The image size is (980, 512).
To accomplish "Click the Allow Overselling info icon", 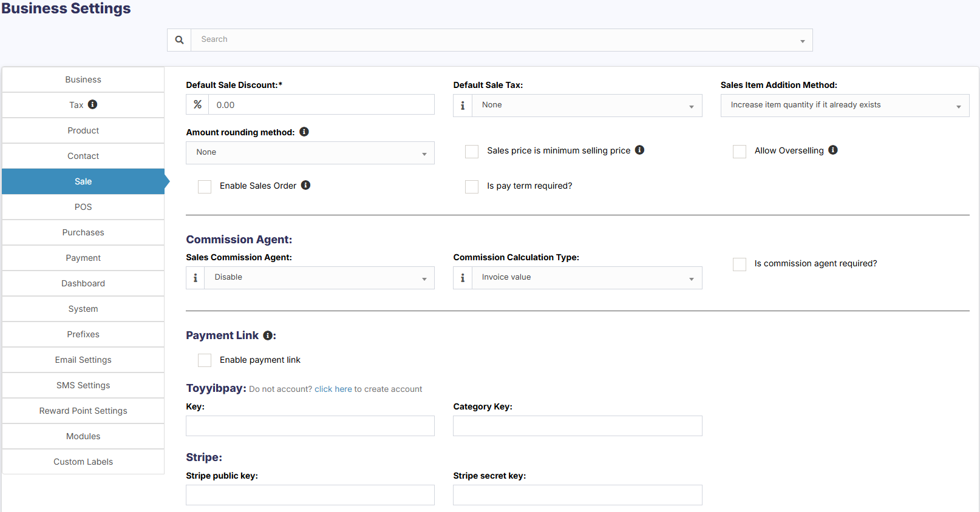I will tap(833, 150).
